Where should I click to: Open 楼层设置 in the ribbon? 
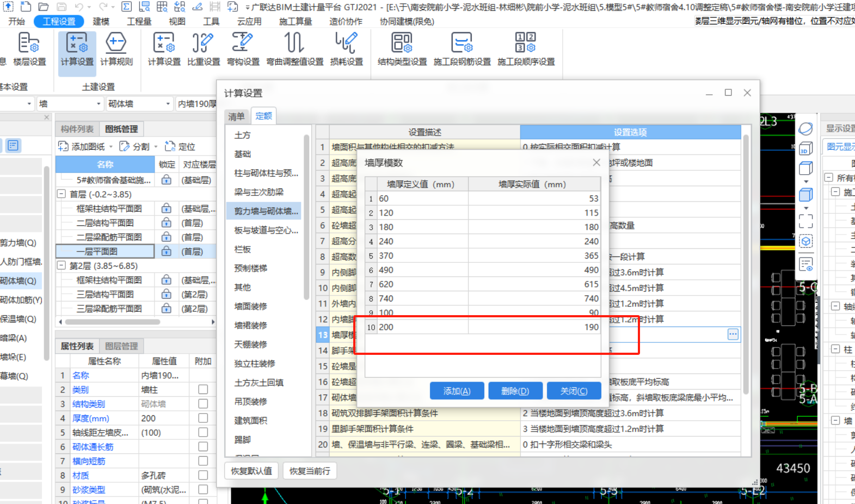coord(29,49)
